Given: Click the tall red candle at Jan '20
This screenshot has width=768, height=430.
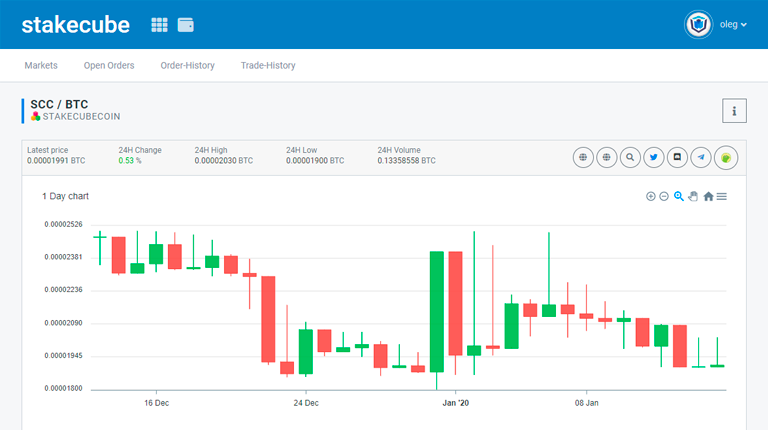Looking at the screenshot, I should tap(456, 303).
